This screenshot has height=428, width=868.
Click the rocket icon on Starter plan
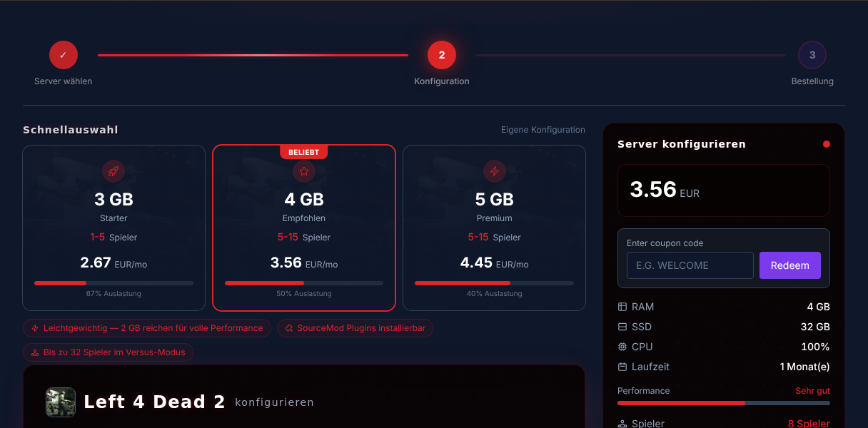click(x=113, y=171)
